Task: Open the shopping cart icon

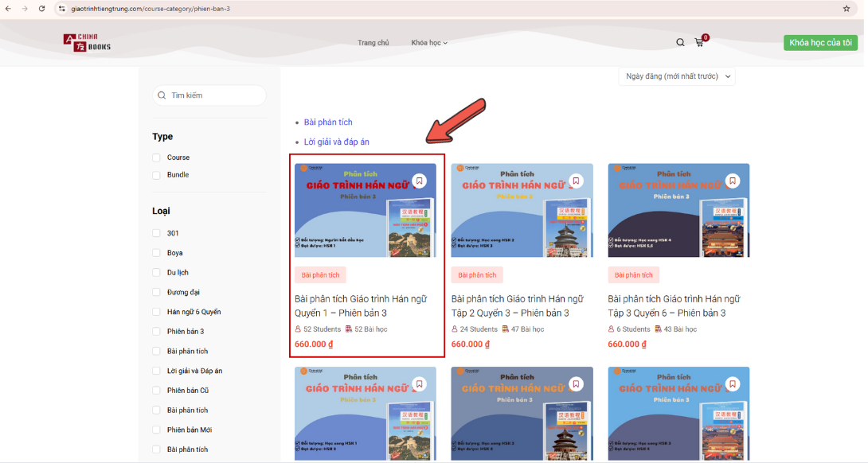Action: (x=698, y=42)
